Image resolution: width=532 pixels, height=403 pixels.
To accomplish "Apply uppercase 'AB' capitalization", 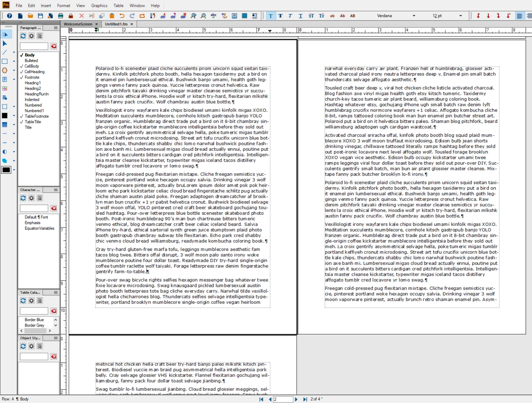I will pyautogui.click(x=352, y=16).
